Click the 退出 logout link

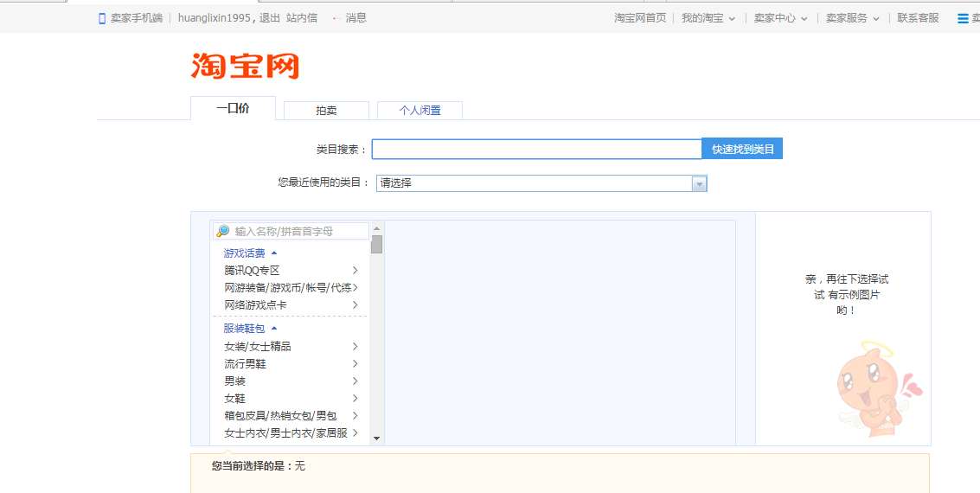[270, 18]
